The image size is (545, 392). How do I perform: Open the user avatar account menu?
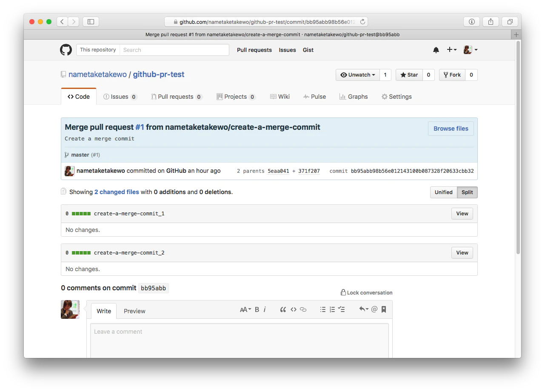[471, 50]
